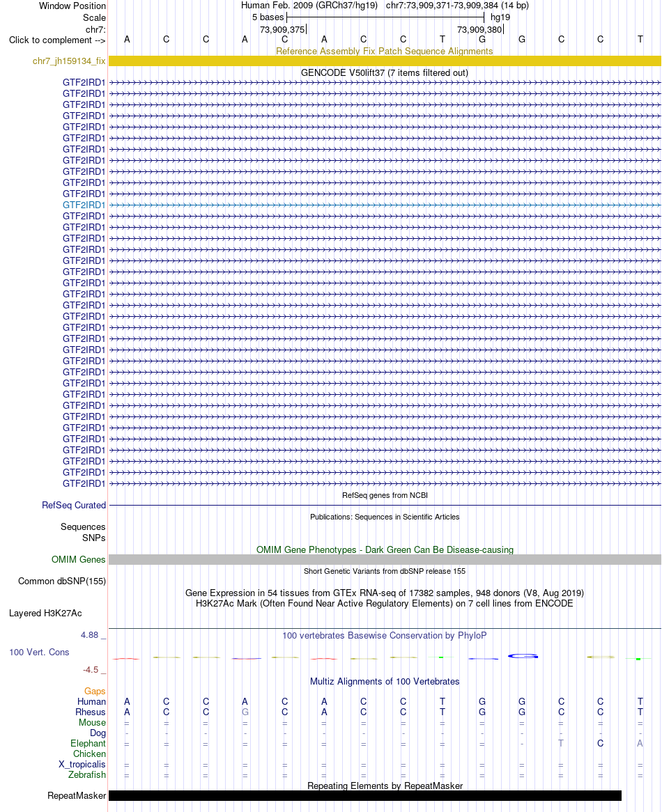Image resolution: width=662 pixels, height=812 pixels.
Task: Click the 73,909,380 position marker
Action: point(480,29)
